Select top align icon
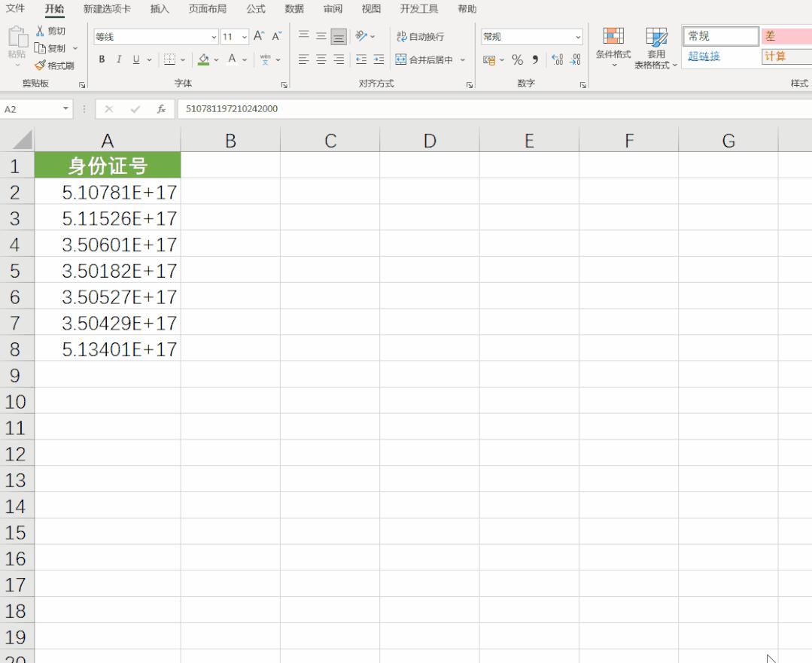The height and width of the screenshot is (663, 812). tap(304, 35)
